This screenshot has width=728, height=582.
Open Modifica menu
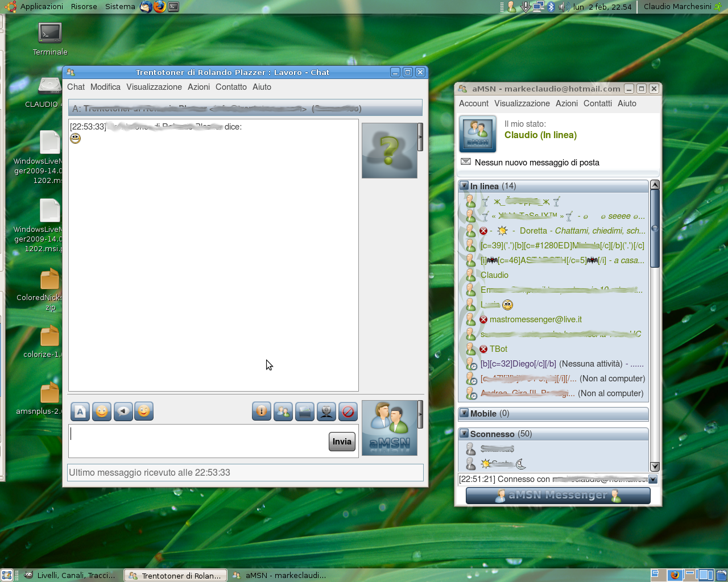pos(105,87)
